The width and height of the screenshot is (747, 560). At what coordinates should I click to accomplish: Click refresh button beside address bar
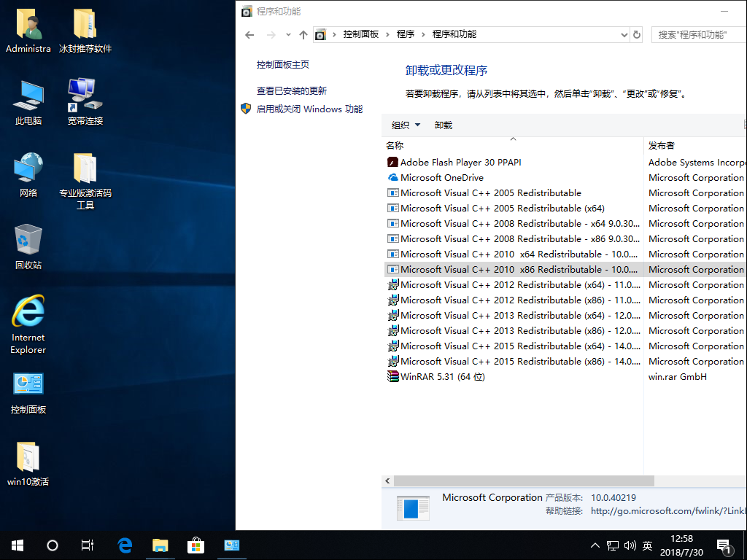point(637,35)
